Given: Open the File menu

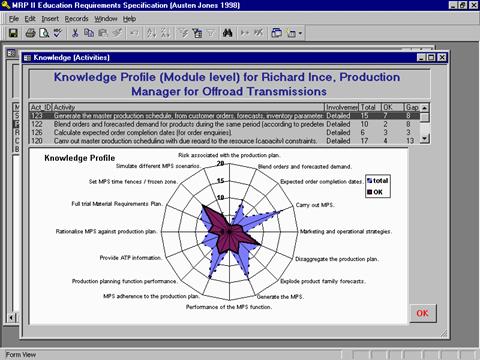Looking at the screenshot, I should click(x=14, y=19).
